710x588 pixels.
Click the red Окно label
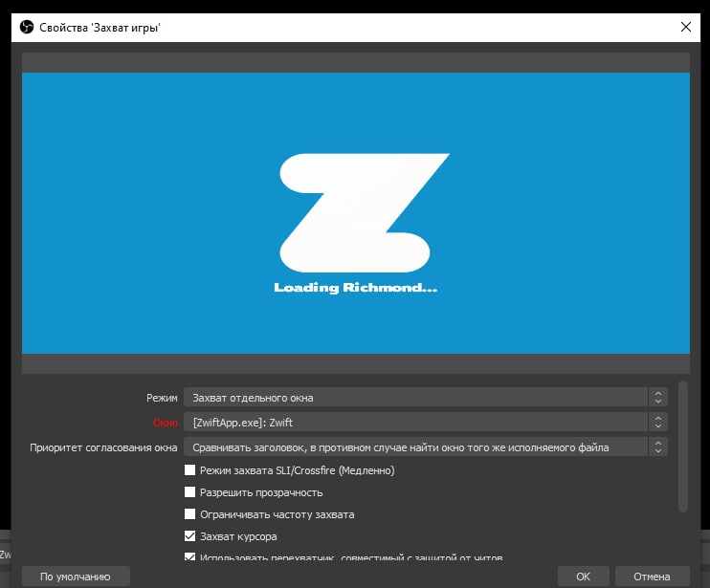coord(166,423)
